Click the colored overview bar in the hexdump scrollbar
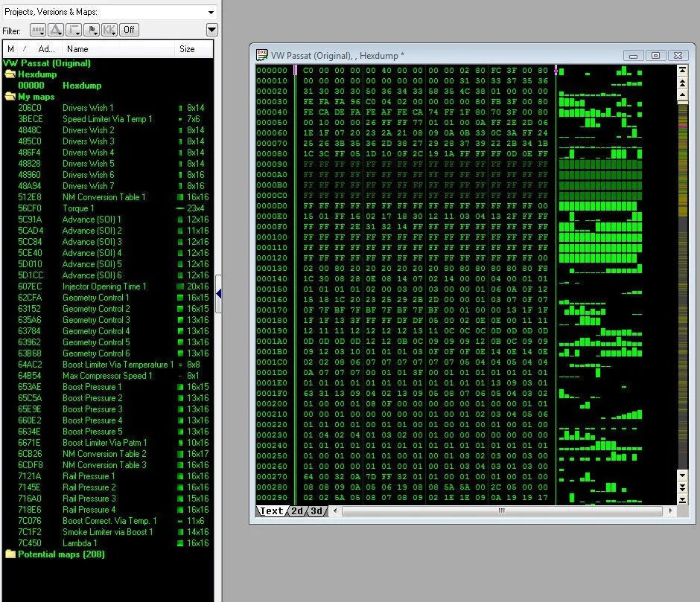The width and height of the screenshot is (700, 602). point(681,283)
